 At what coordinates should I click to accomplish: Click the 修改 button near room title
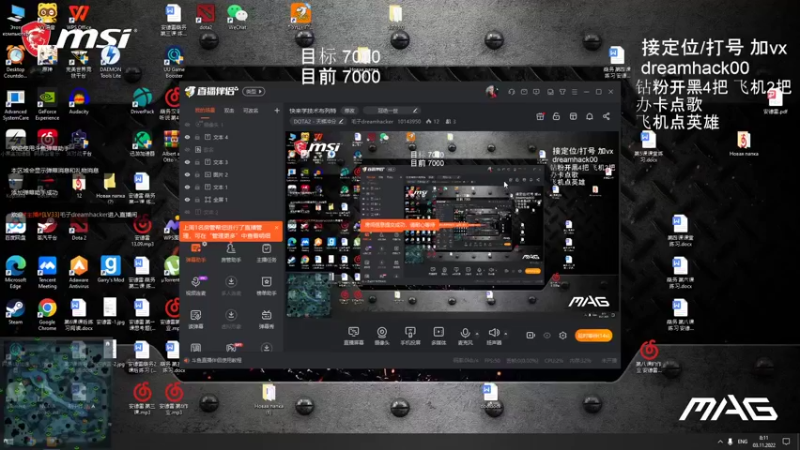tap(349, 110)
